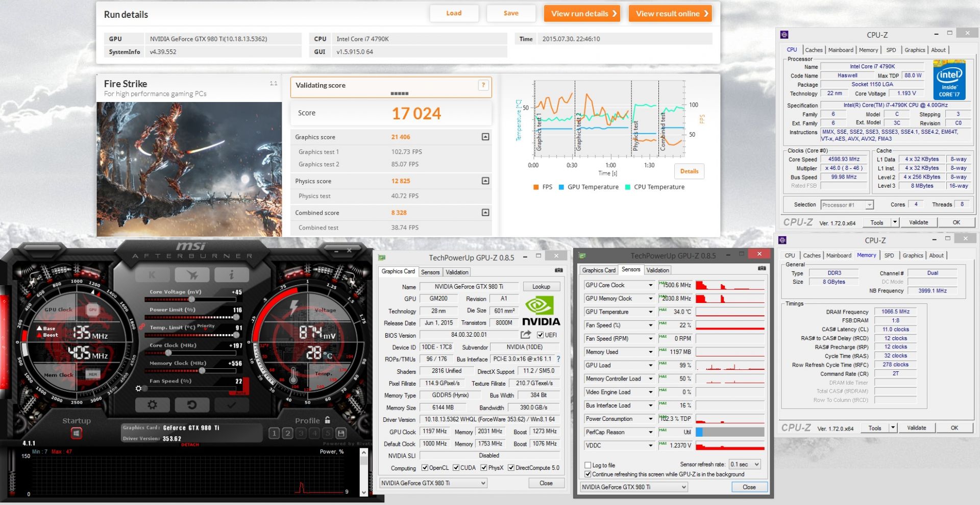The height and width of the screenshot is (505, 980).
Task: Click the camera icon in GPU-Z Sensors window
Action: [x=762, y=268]
